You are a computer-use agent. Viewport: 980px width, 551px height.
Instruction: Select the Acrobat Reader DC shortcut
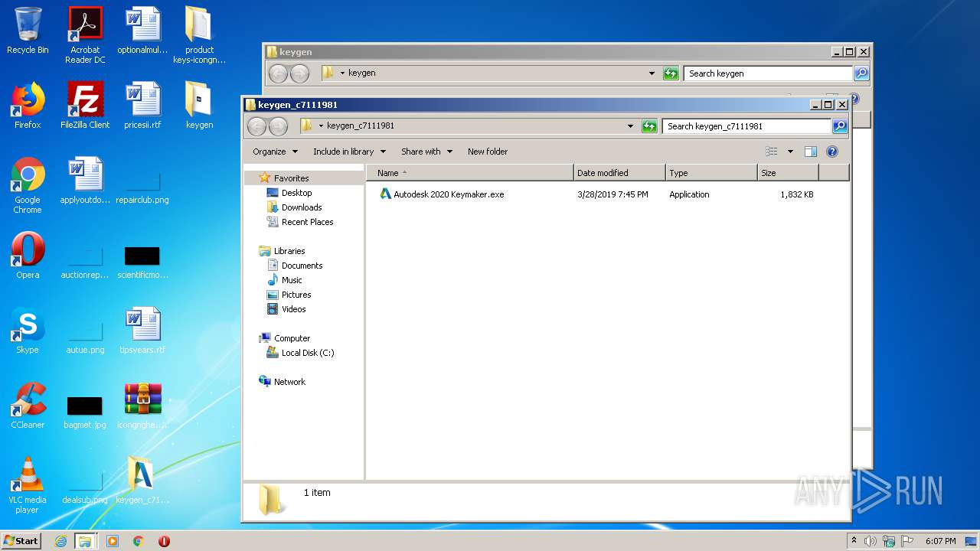click(x=85, y=35)
